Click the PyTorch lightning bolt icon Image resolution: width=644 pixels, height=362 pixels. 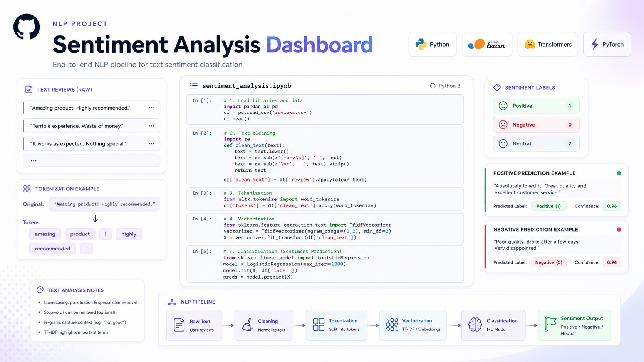point(595,44)
